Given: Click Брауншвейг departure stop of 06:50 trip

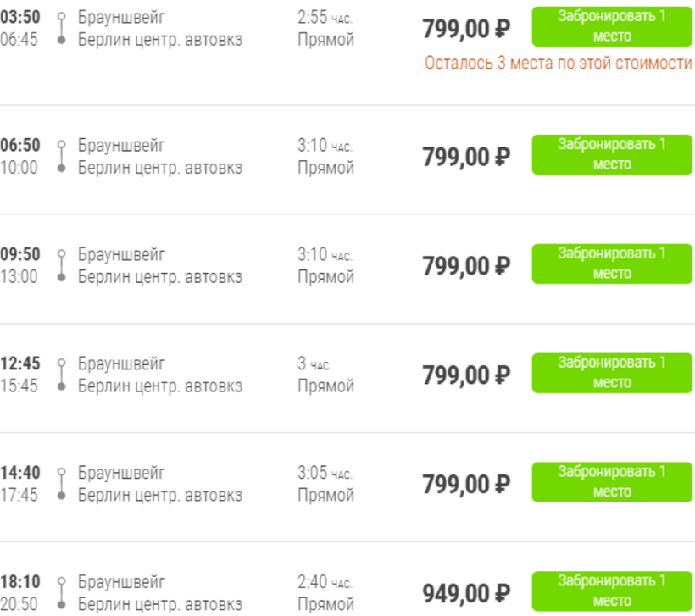Looking at the screenshot, I should point(122,145).
